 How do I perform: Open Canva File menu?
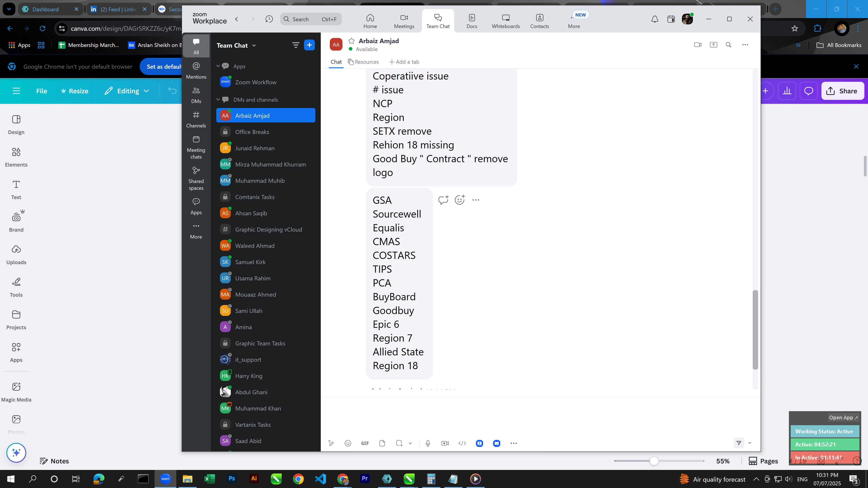pos(41,91)
